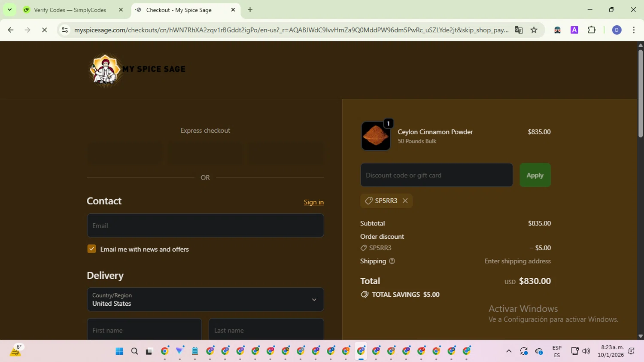644x362 pixels.
Task: View site information icon in address bar
Action: point(65,30)
